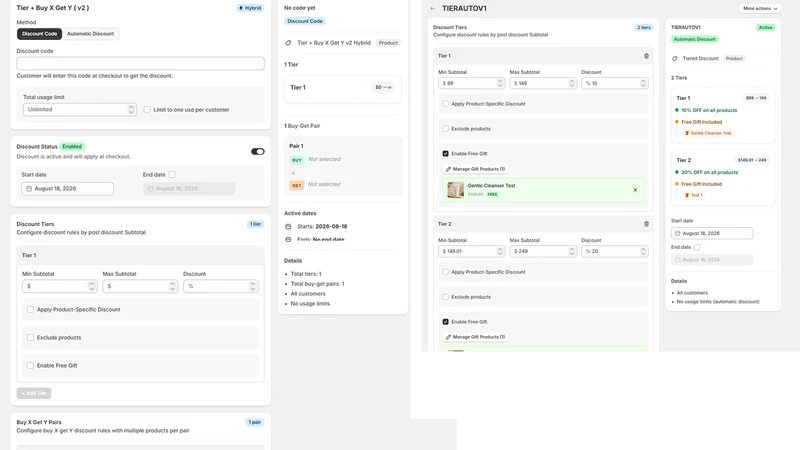This screenshot has height=450, width=800.
Task: Click stepper on $ 149 Max Subtotal field
Action: click(571, 83)
